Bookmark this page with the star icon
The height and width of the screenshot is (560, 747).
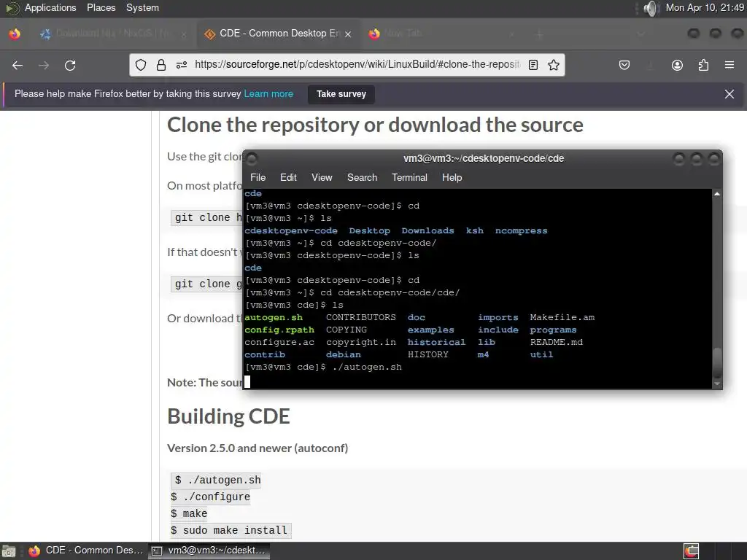pyautogui.click(x=553, y=65)
